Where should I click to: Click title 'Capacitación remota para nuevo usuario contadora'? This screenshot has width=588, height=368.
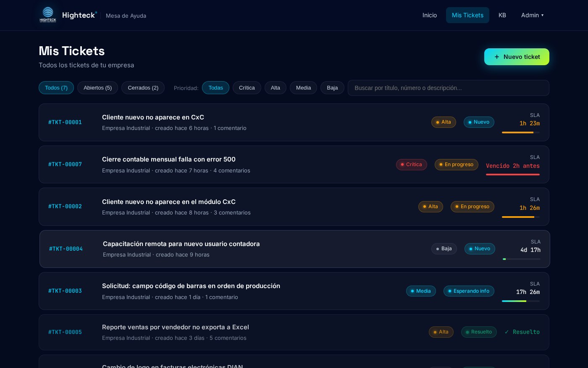(x=181, y=244)
